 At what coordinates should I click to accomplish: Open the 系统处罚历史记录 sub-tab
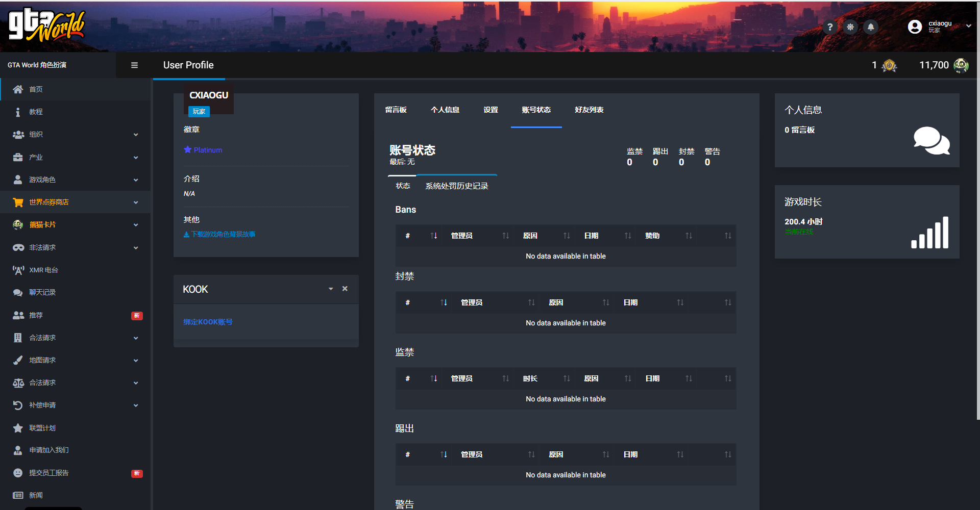coord(457,186)
